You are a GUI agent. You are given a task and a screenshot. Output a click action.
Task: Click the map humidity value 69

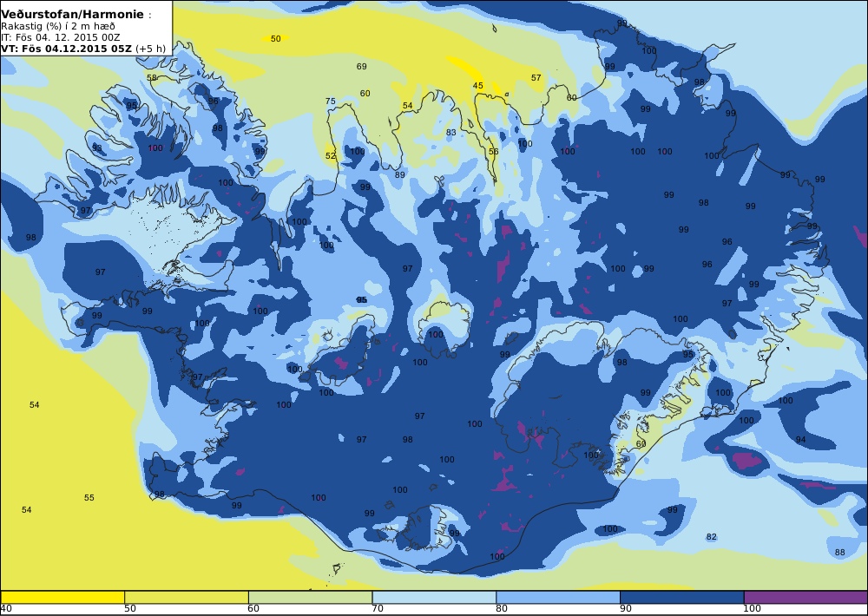(x=361, y=67)
